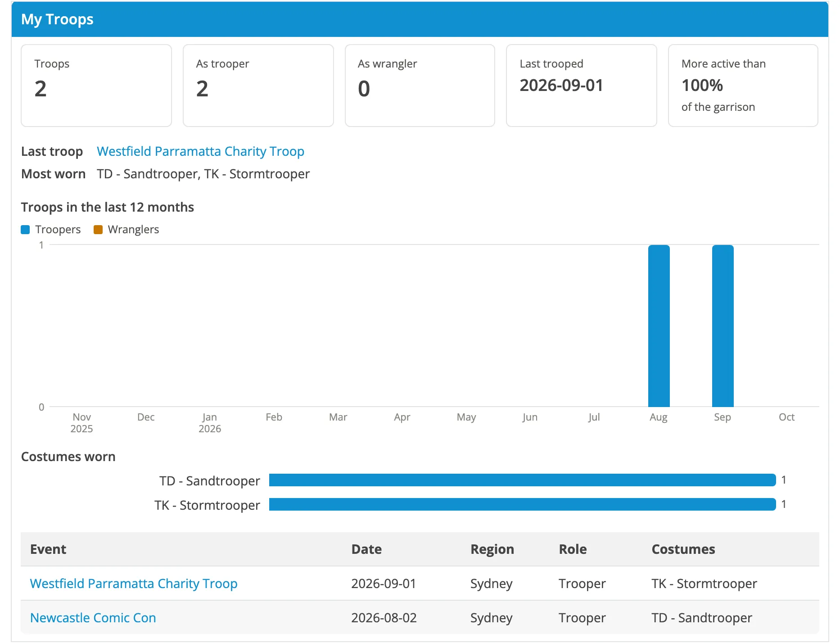Screen dimensions: 840x643
Task: Select the As wrangler stat card
Action: tap(420, 86)
